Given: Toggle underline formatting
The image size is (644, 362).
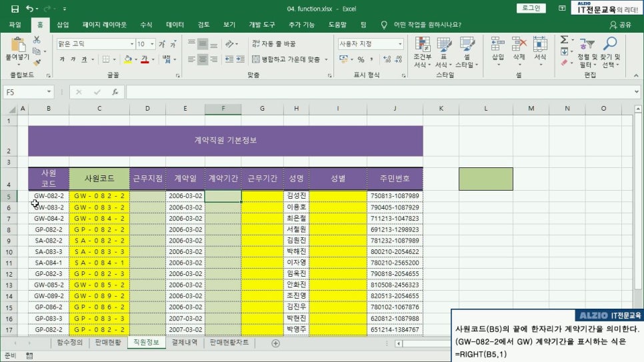Looking at the screenshot, I should point(84,59).
